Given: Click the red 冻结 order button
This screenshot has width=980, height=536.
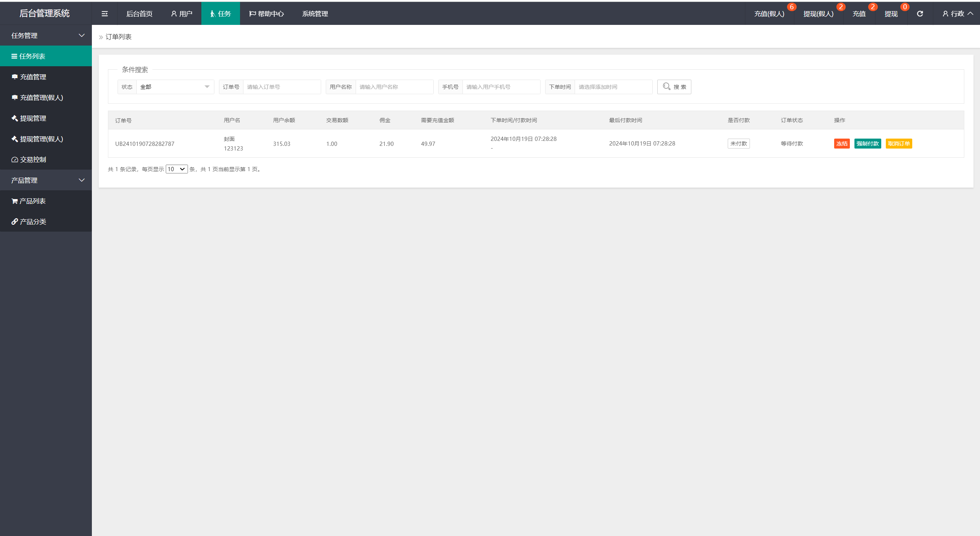Looking at the screenshot, I should [x=841, y=144].
